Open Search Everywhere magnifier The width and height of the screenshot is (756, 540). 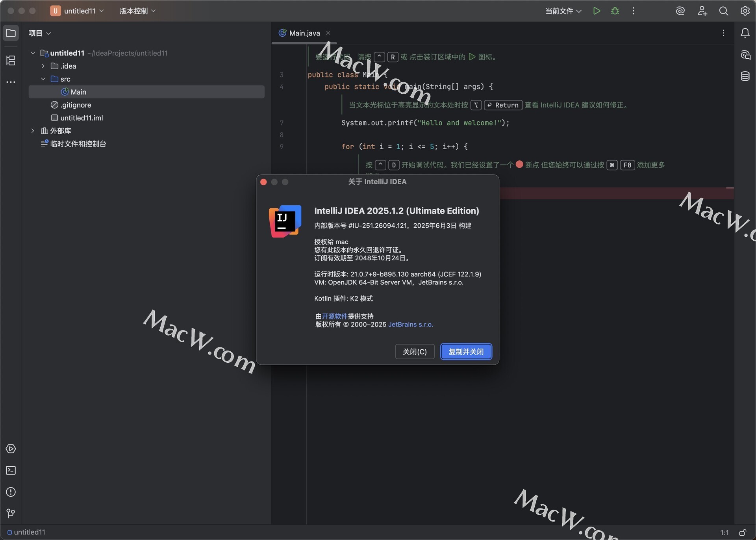[723, 11]
